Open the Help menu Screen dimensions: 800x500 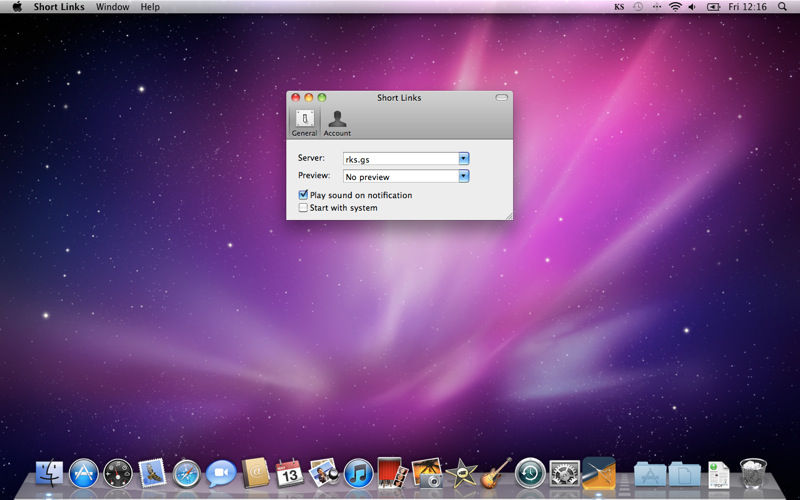[x=150, y=7]
